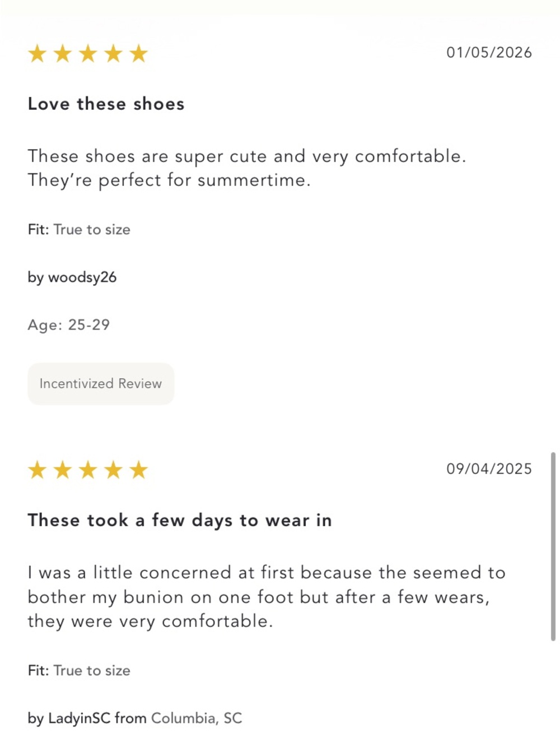Click the fifth star of the Love these shoes rating
The height and width of the screenshot is (747, 560).
point(138,54)
